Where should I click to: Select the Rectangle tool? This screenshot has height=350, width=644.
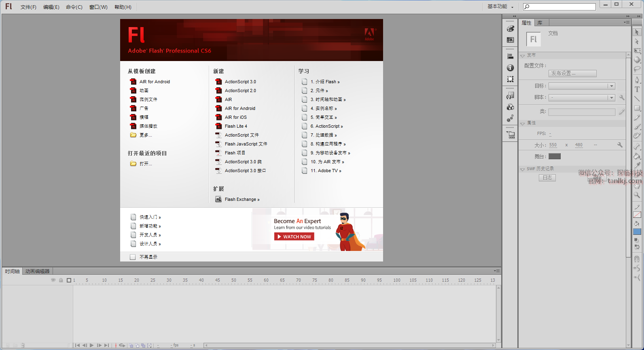coord(637,108)
